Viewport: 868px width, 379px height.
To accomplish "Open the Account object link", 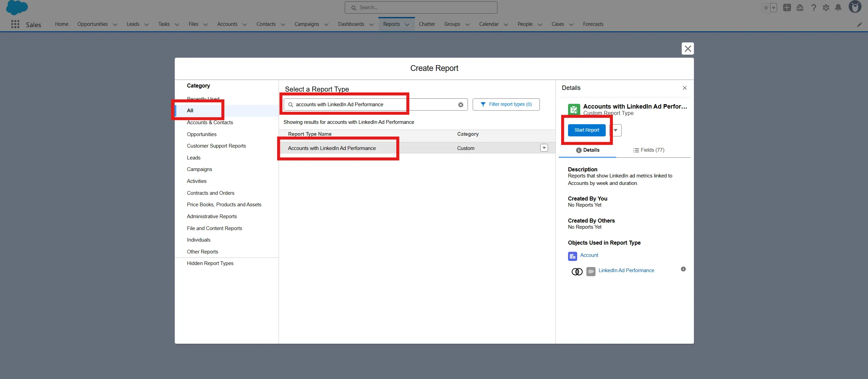I will click(x=589, y=255).
